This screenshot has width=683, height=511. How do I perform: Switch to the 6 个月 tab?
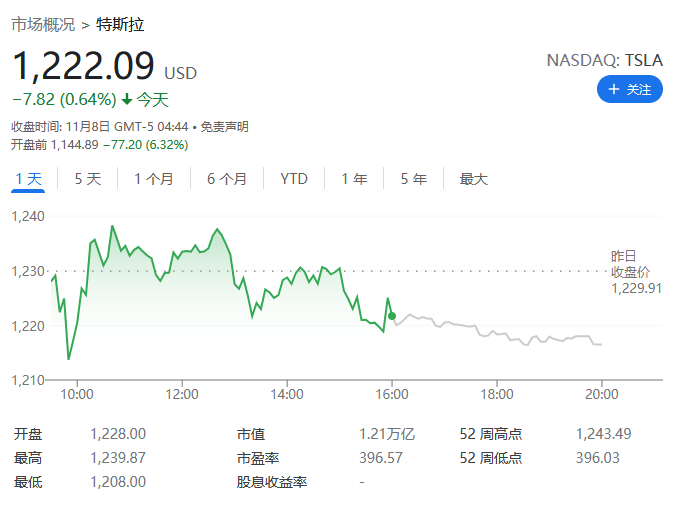[227, 179]
